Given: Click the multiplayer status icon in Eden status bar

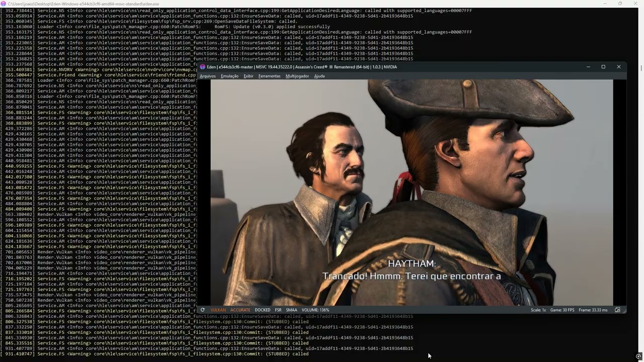Looking at the screenshot, I should click(x=617, y=310).
